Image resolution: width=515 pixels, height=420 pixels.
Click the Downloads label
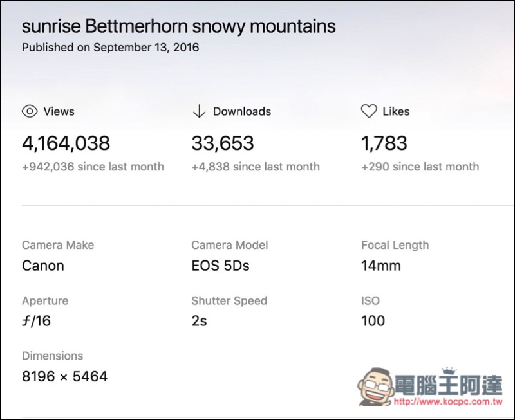(x=242, y=111)
